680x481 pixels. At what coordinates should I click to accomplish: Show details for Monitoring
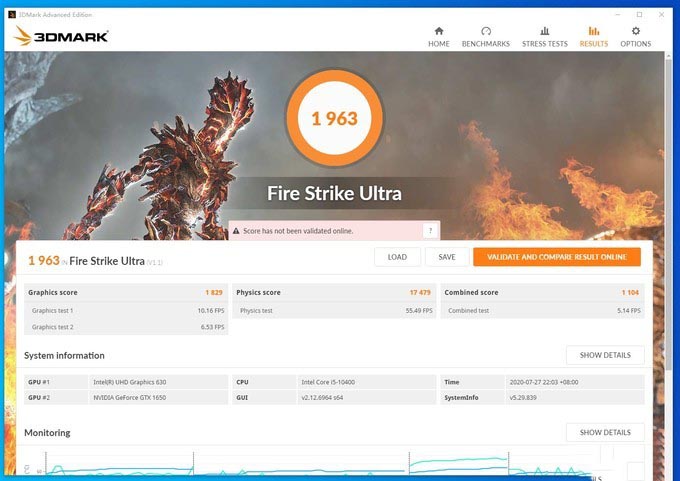click(605, 432)
